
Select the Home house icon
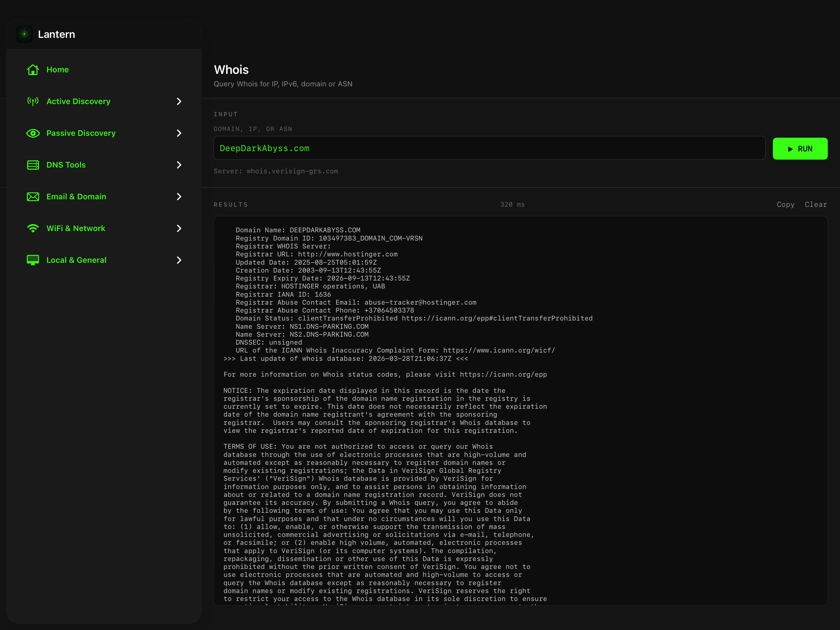tap(33, 70)
